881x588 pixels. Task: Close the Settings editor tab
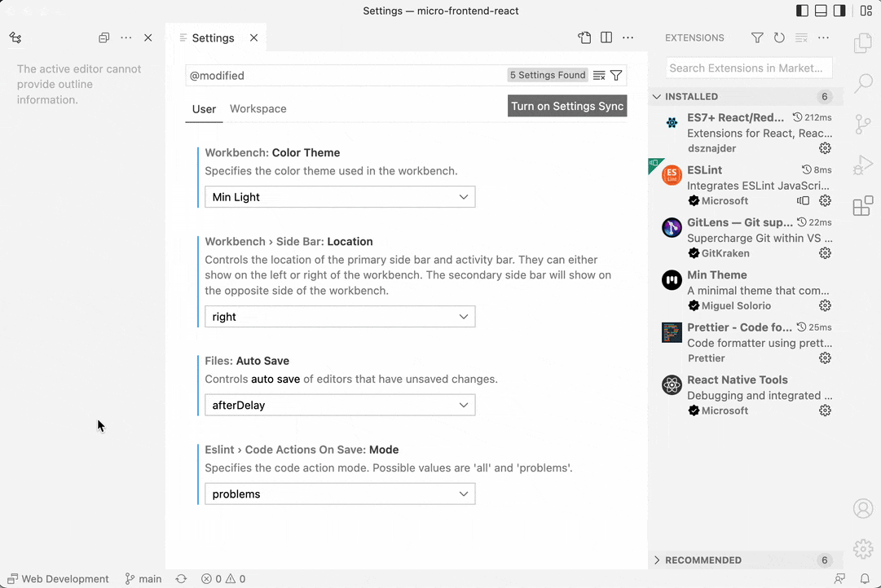click(x=254, y=37)
